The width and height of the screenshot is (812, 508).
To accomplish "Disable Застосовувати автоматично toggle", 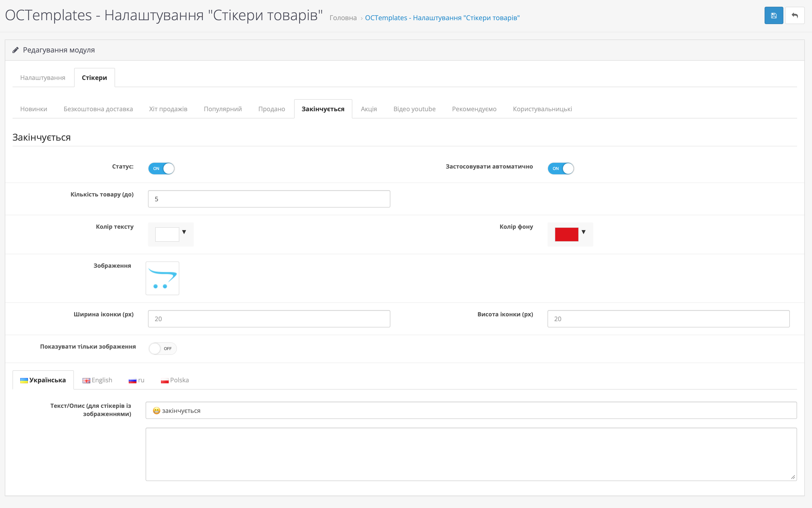I will point(561,168).
